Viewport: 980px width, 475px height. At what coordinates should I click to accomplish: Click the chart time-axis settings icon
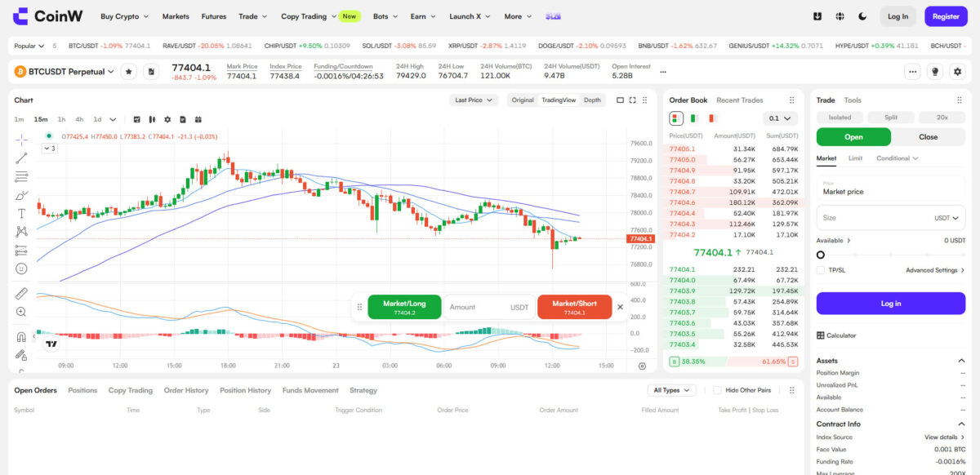tap(642, 366)
